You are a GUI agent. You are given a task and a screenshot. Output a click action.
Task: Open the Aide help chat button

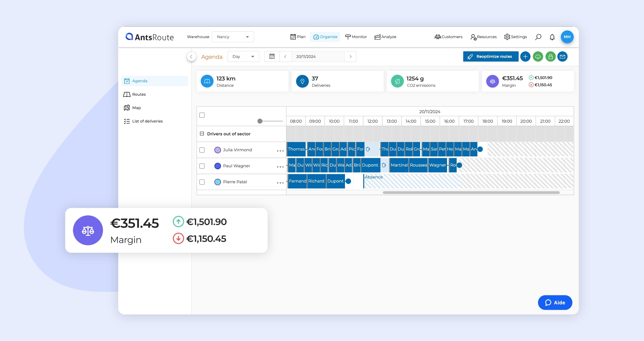tap(555, 303)
